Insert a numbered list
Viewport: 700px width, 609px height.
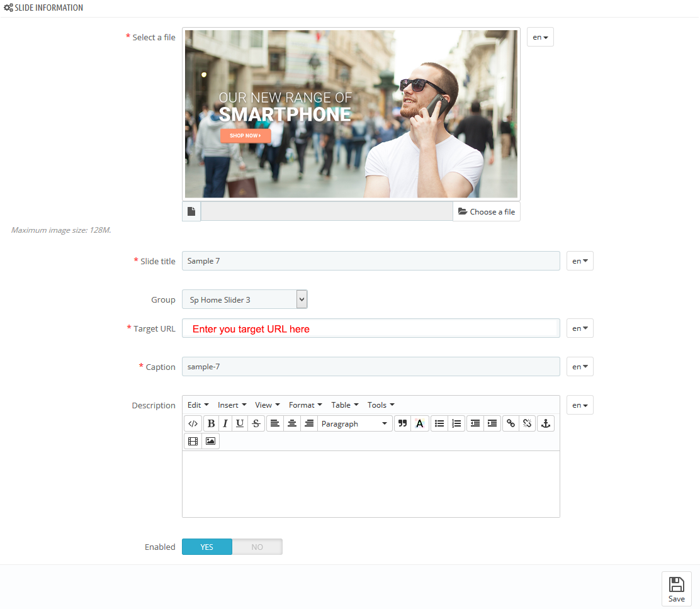point(457,424)
